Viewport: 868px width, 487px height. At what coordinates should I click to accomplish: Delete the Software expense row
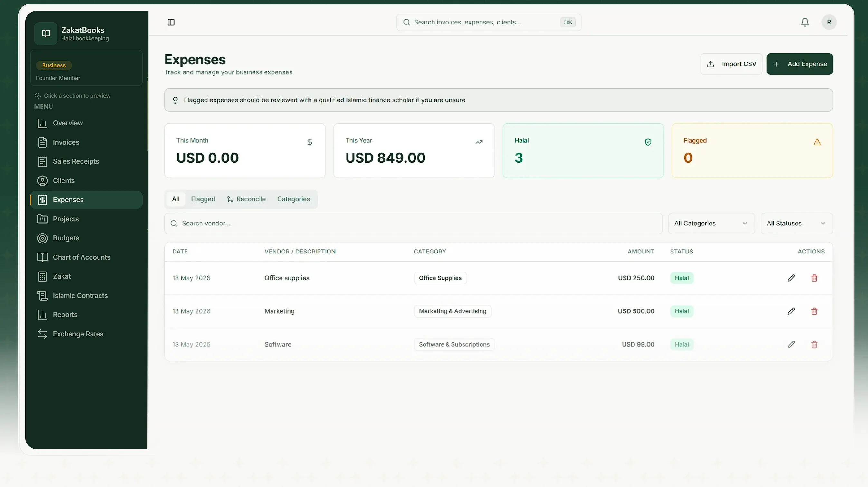tap(814, 344)
